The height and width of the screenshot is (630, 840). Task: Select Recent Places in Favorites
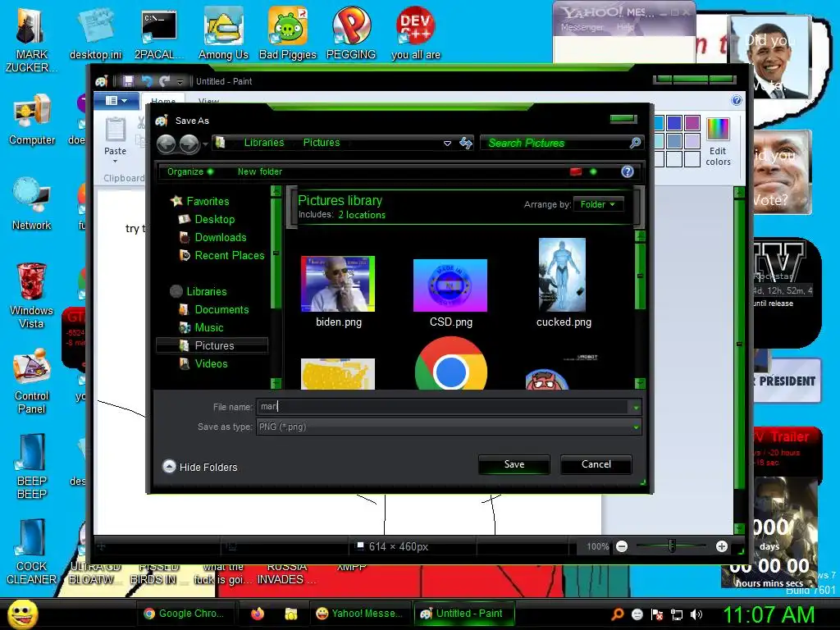[230, 256]
